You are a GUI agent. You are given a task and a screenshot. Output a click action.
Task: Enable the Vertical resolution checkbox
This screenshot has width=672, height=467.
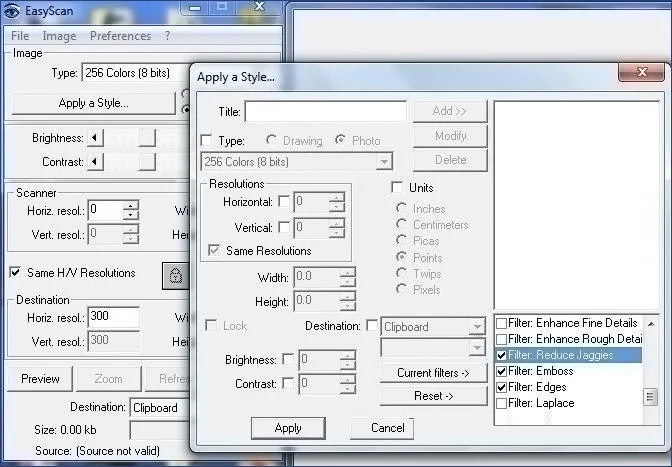click(284, 227)
